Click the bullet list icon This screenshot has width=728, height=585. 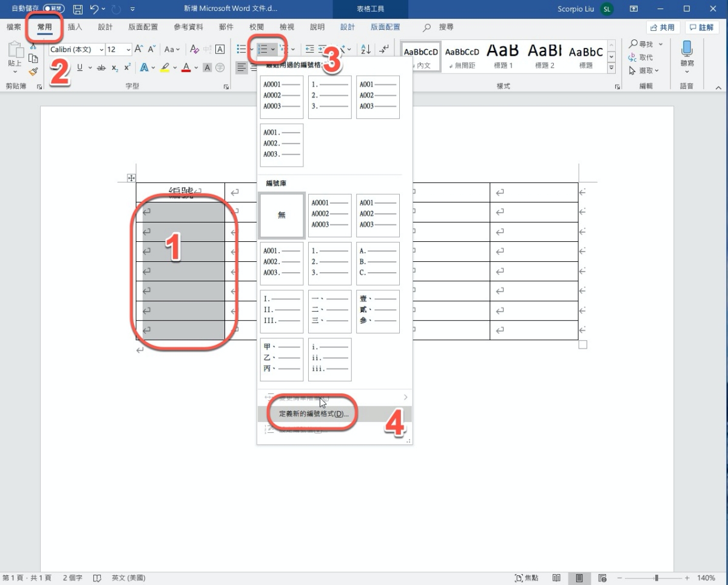pos(241,49)
